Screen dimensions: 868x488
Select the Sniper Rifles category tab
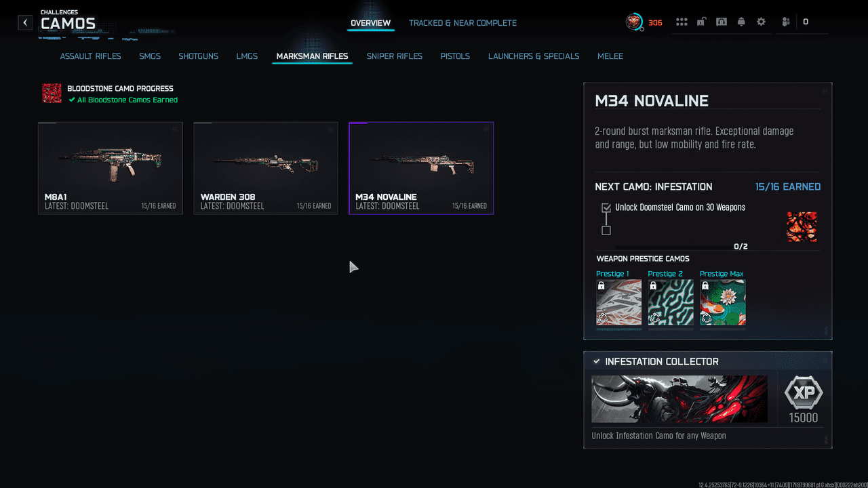point(394,56)
